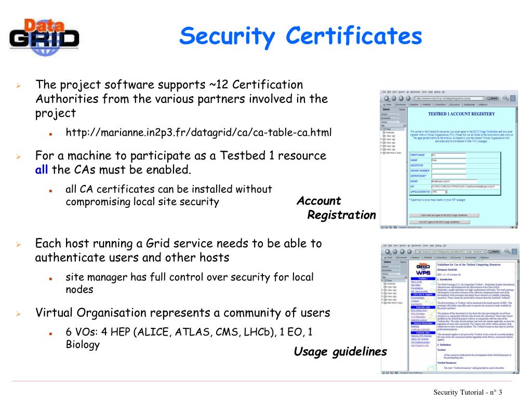Click Search button in Usage guidelines browser
The width and height of the screenshot is (532, 399).
coord(494,251)
